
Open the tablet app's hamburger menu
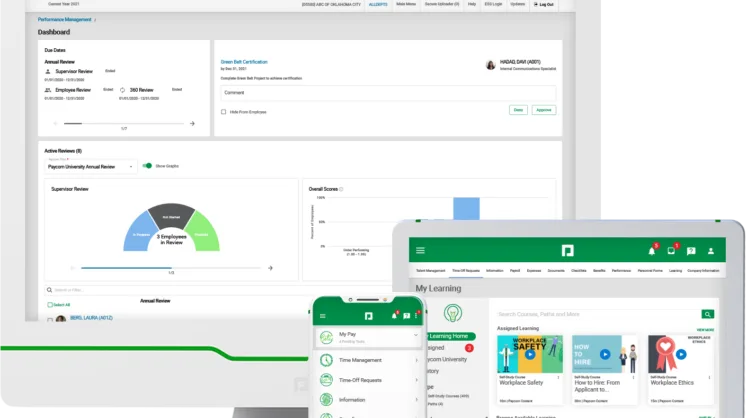tap(420, 250)
